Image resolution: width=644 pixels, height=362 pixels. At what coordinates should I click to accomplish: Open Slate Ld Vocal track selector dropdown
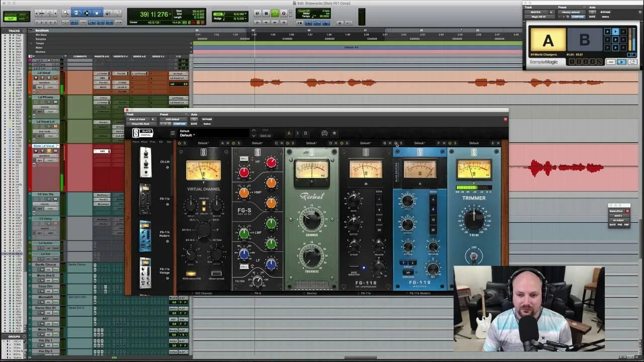click(x=139, y=119)
